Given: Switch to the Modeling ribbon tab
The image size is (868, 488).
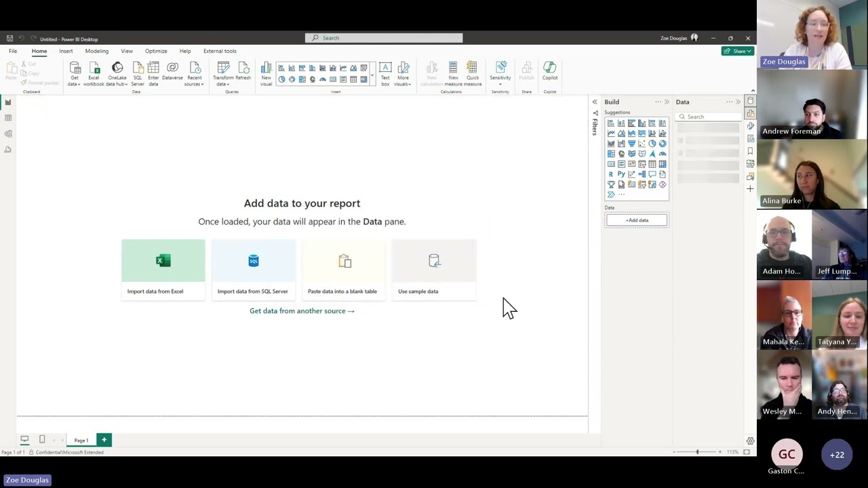Looking at the screenshot, I should click(x=97, y=51).
